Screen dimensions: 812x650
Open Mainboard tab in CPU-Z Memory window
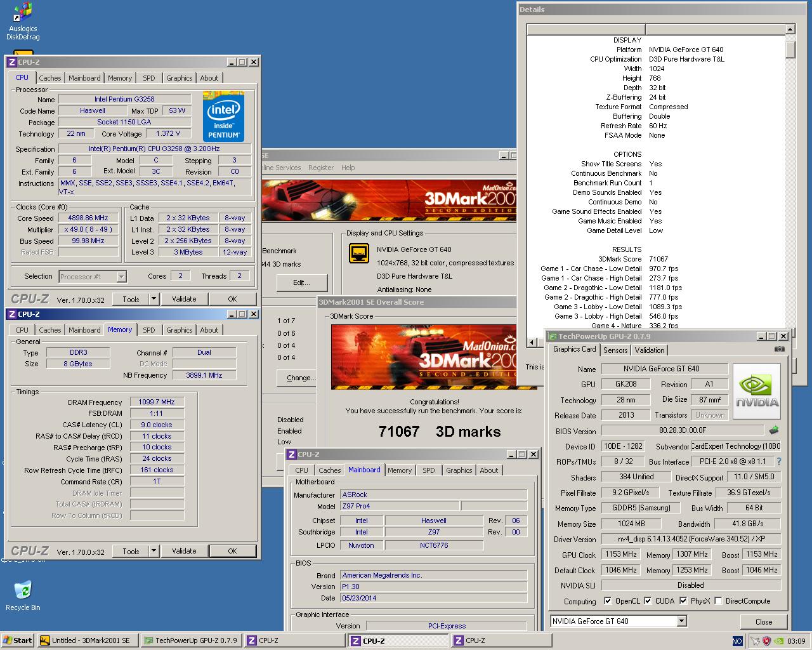[x=84, y=330]
